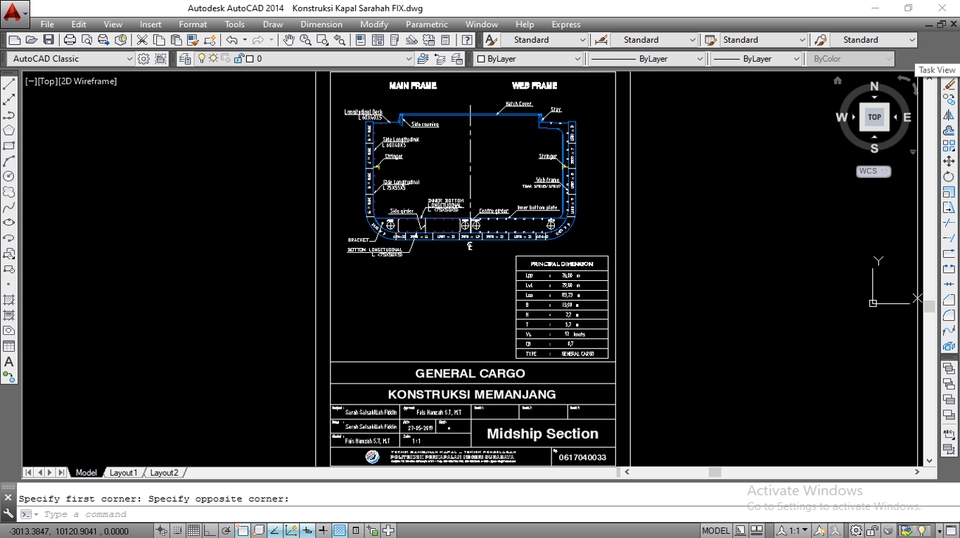960x538 pixels.
Task: Select the Fillet modify tool
Action: (949, 315)
